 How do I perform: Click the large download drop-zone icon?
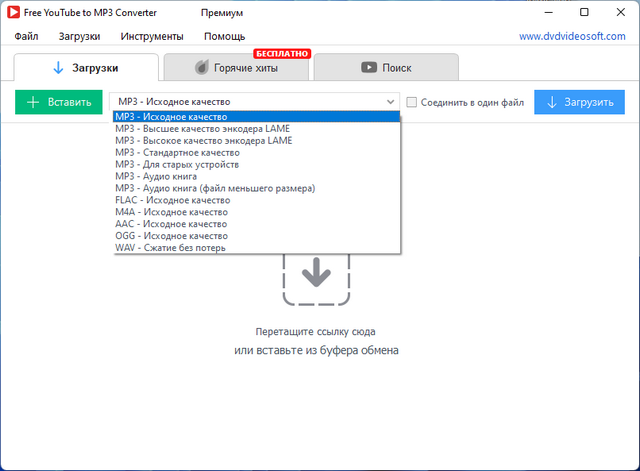tap(316, 273)
